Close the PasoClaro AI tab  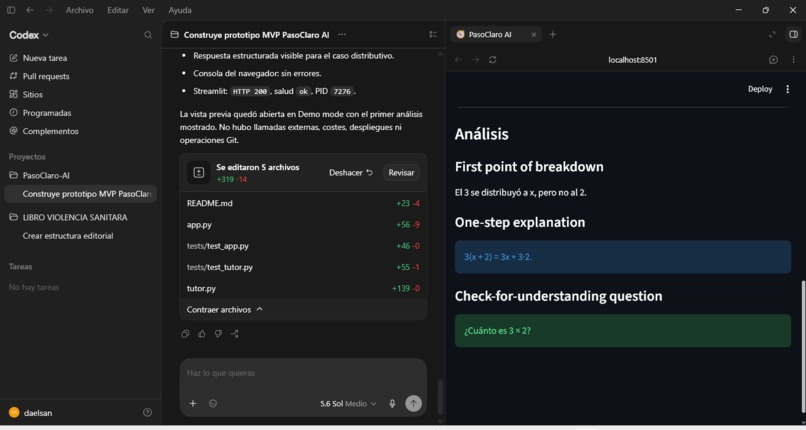(x=534, y=34)
